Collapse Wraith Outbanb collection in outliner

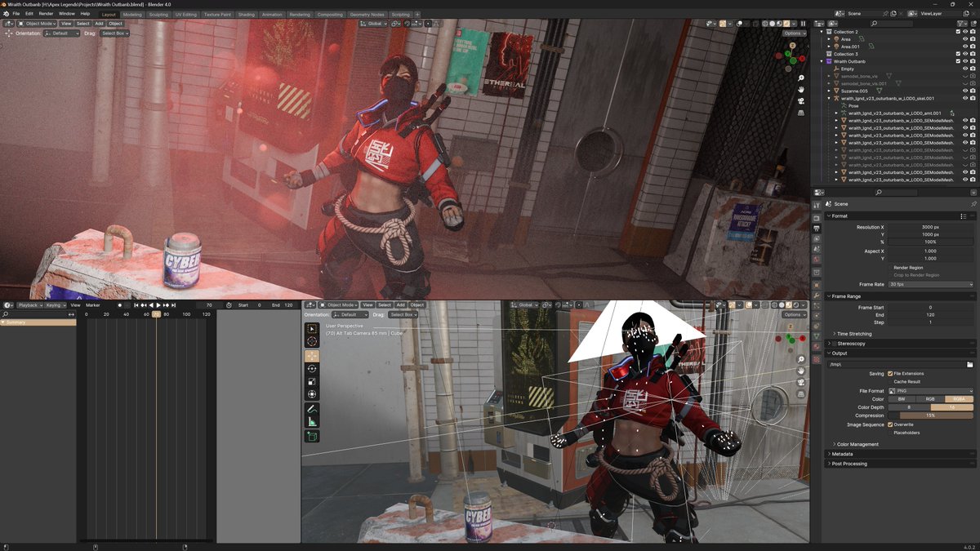tap(823, 61)
